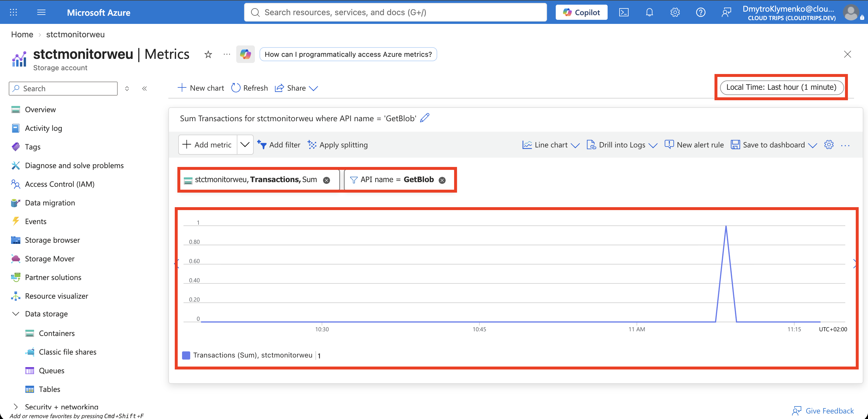Click Apply splitting
This screenshot has height=419, width=868.
[337, 145]
